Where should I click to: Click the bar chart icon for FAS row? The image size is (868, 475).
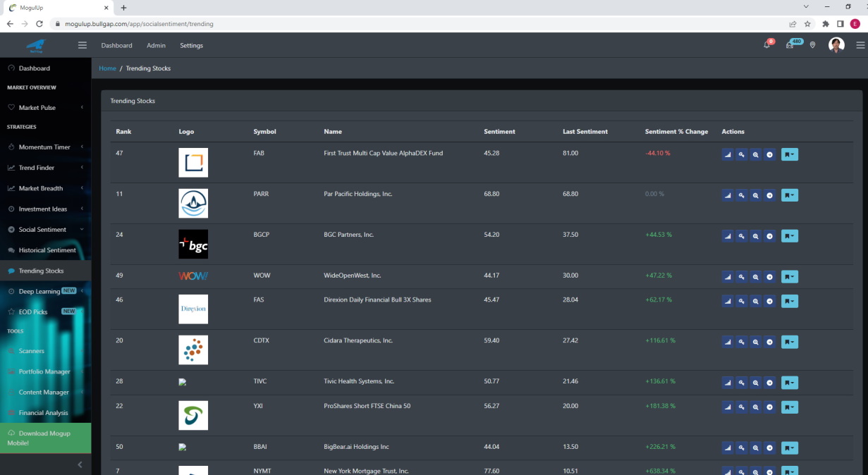pos(728,301)
